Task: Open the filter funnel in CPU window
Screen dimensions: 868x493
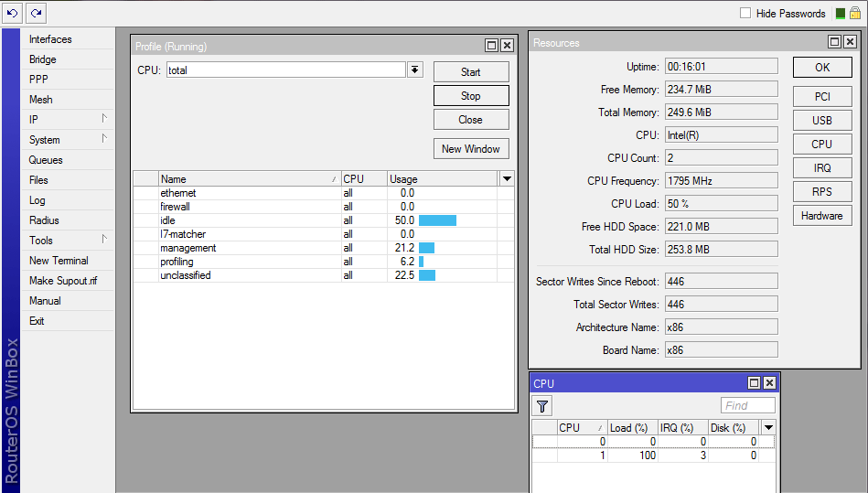Action: click(x=542, y=407)
